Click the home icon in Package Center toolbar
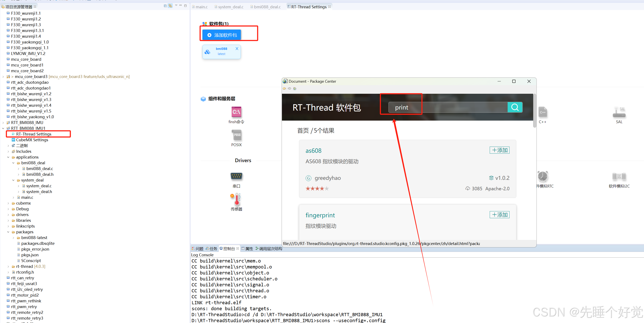644x323 pixels. pos(295,88)
